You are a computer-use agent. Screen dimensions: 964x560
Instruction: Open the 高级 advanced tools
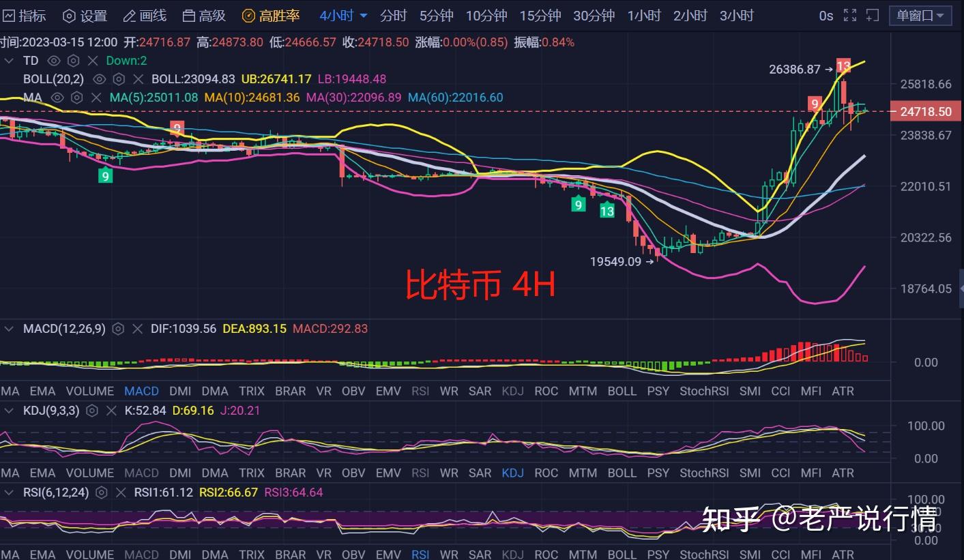203,15
